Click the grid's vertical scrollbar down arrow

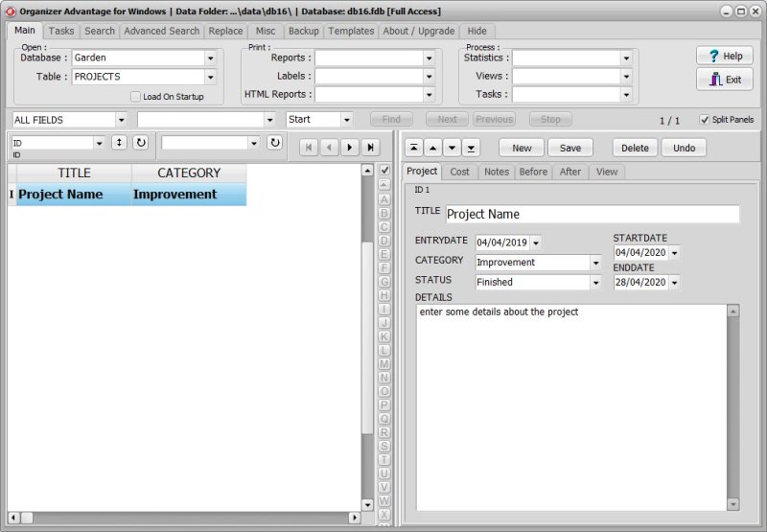[367, 504]
